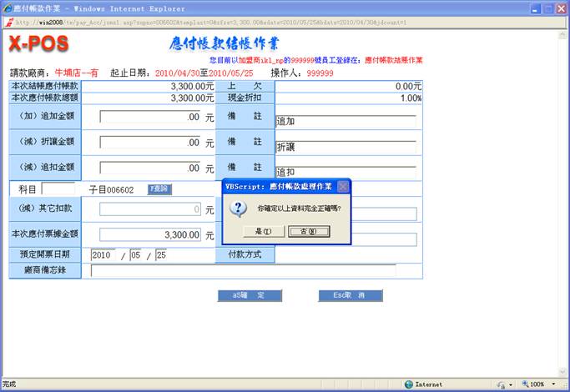Click the 廠商備忘錄 memo text field
This screenshot has width=570, height=392.
click(243, 270)
